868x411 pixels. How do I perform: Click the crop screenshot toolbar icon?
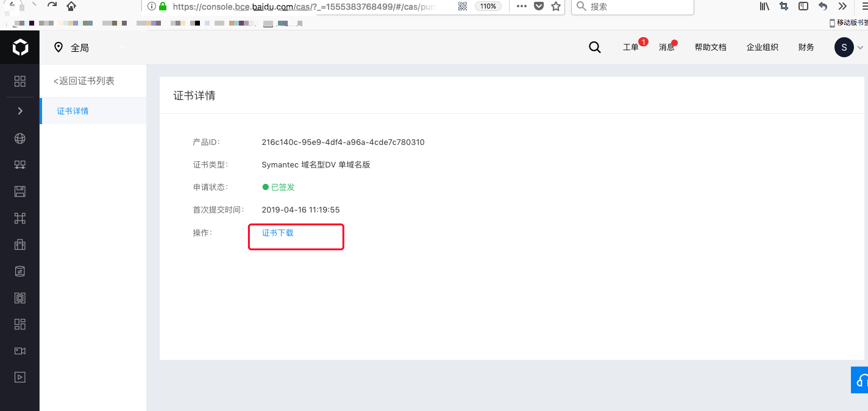[784, 7]
